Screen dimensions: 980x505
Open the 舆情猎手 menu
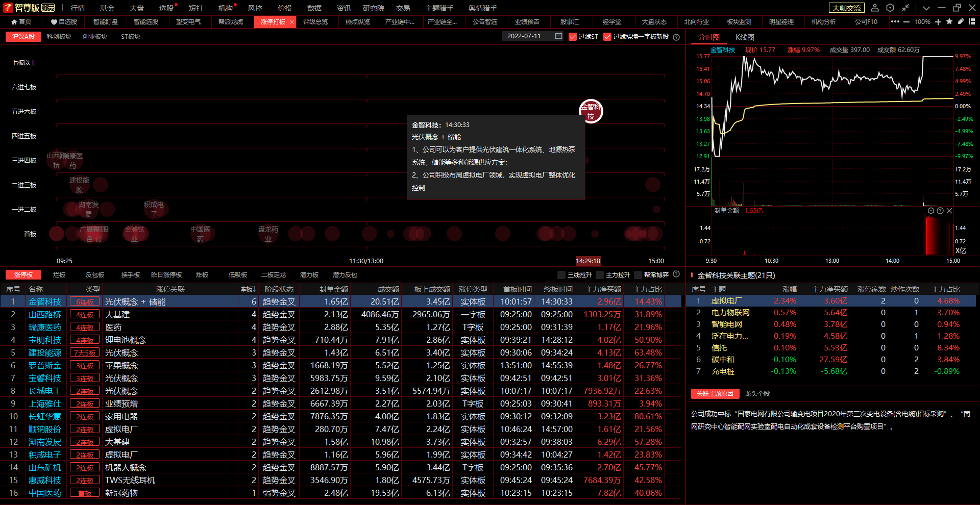tap(483, 8)
